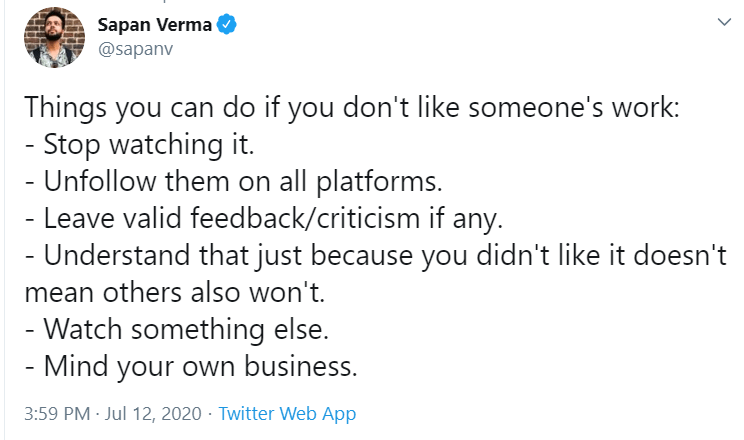Image resolution: width=744 pixels, height=440 pixels.
Task: Click Sapan Verma's profile picture
Action: click(54, 38)
